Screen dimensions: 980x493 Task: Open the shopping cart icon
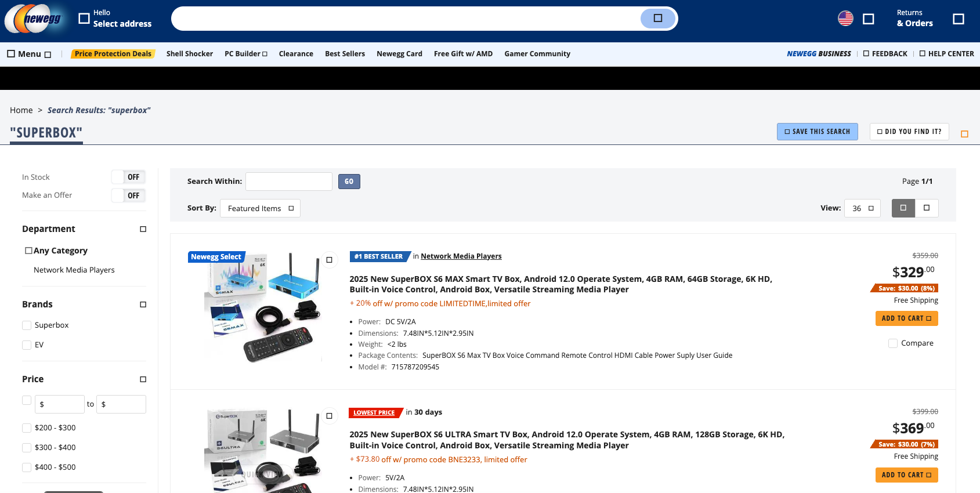(958, 19)
